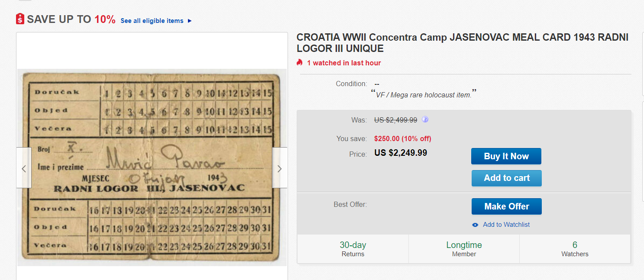Screen dimensions: 644x280
Task: Select the Longtime Member info cell
Action: 464,249
